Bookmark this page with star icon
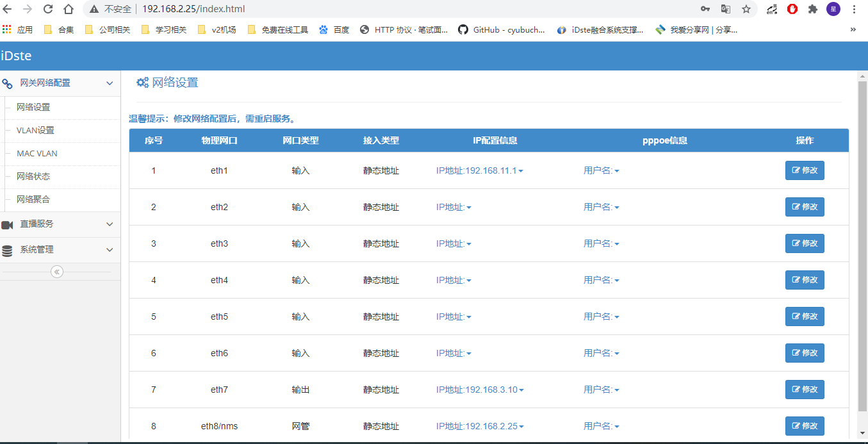Viewport: 868px width, 444px height. click(746, 9)
